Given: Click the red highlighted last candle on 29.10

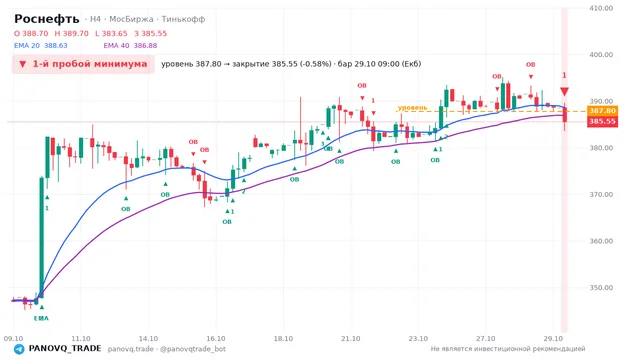Looking at the screenshot, I should point(564,116).
